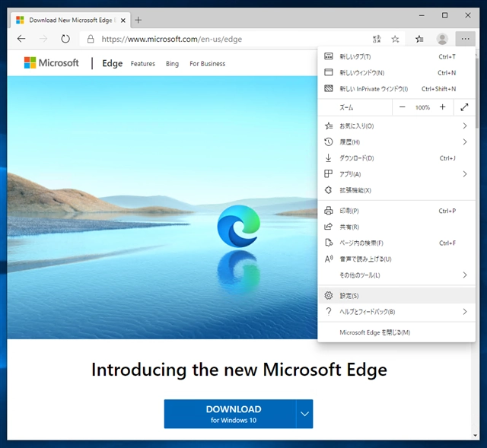
Task: Click the page scrollbar down arrow
Action: (x=475, y=436)
